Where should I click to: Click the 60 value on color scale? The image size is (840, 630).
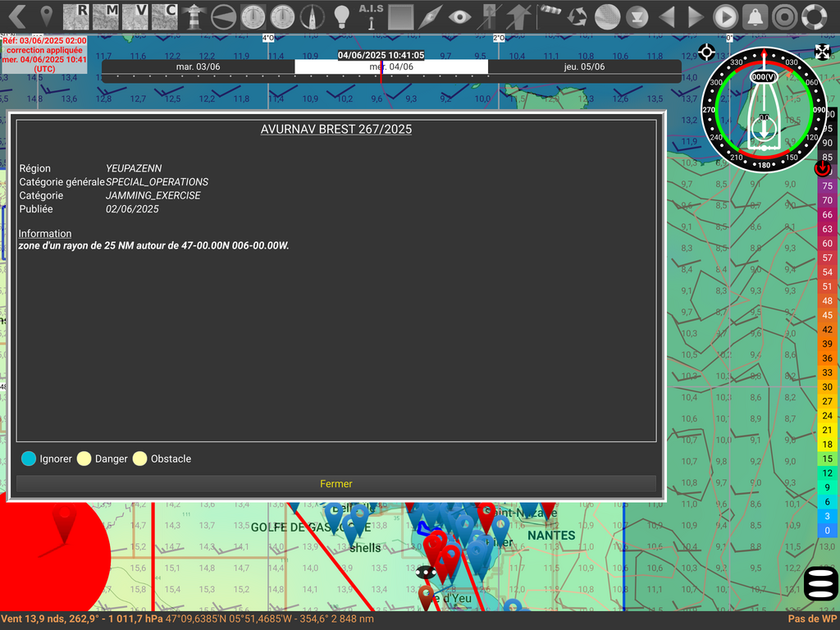(827, 243)
